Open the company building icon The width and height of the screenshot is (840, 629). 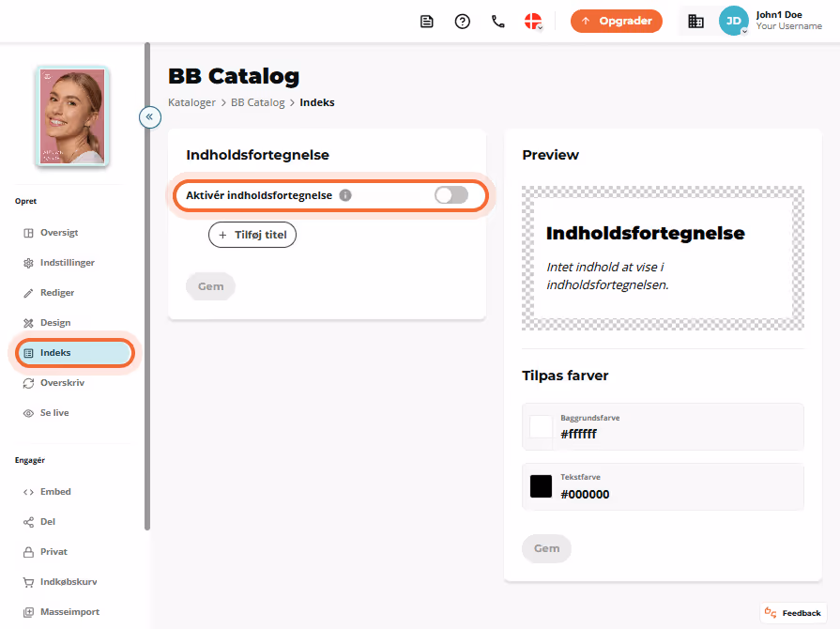(695, 22)
